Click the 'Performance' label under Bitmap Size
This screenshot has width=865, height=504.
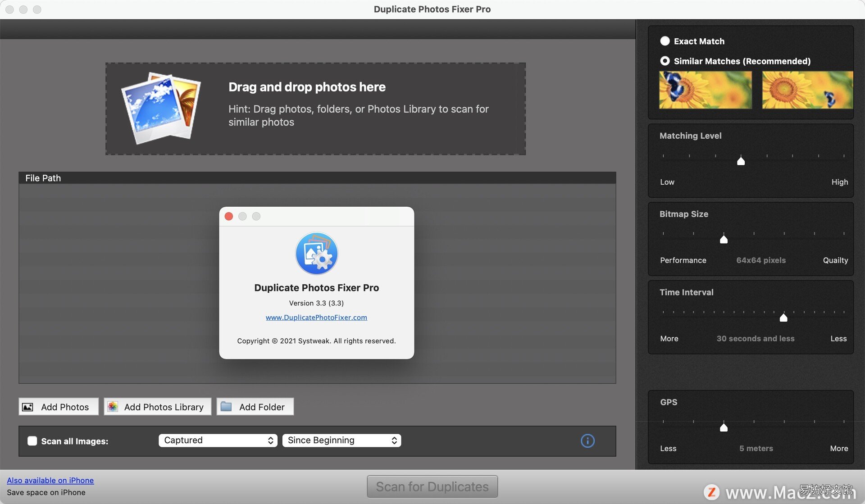pos(683,260)
